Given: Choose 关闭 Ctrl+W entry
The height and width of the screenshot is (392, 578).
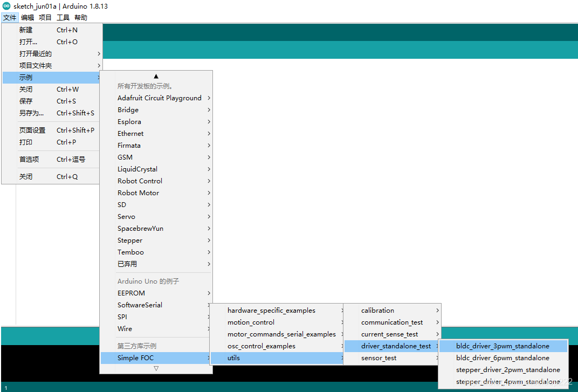Looking at the screenshot, I should tap(52, 90).
